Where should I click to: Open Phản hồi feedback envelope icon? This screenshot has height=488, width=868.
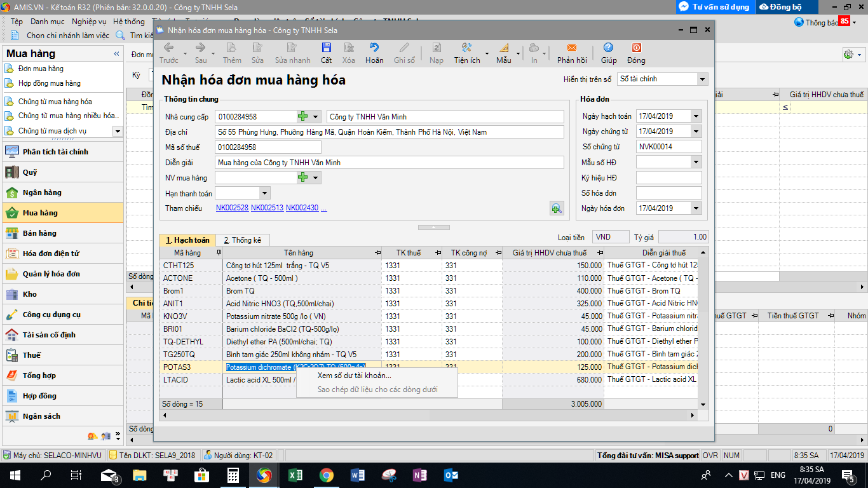coord(572,48)
